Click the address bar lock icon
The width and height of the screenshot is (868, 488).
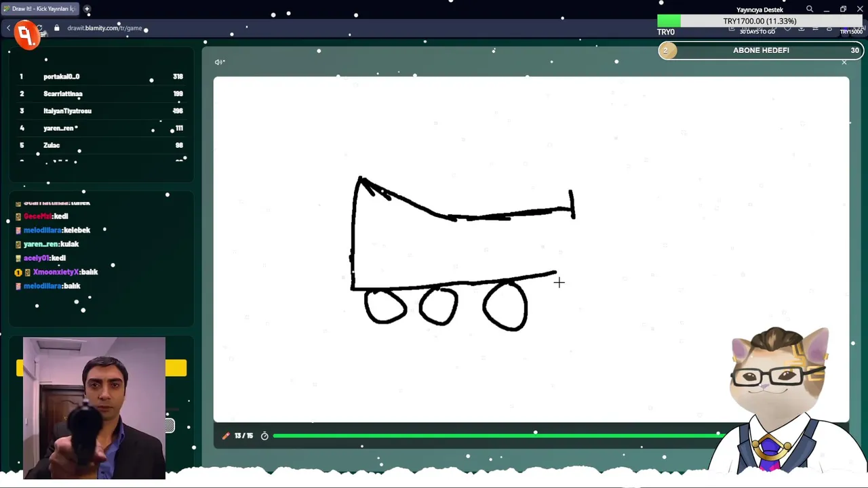[x=57, y=28]
